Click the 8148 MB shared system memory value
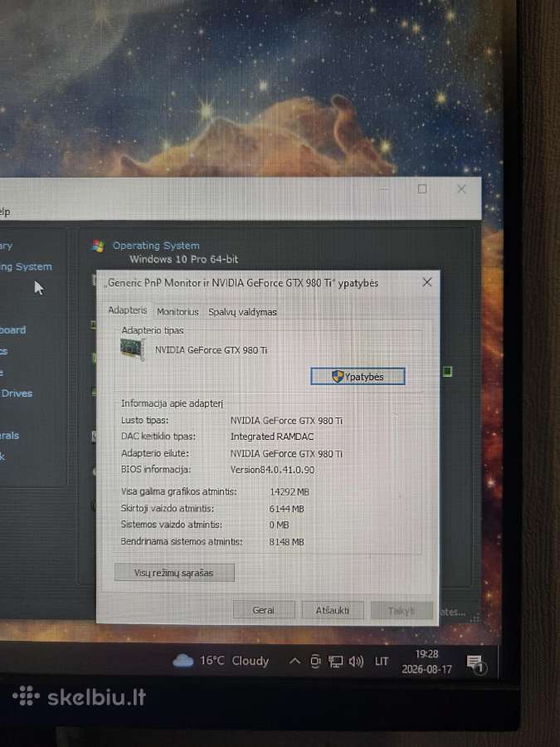The width and height of the screenshot is (560, 747). pos(287,542)
